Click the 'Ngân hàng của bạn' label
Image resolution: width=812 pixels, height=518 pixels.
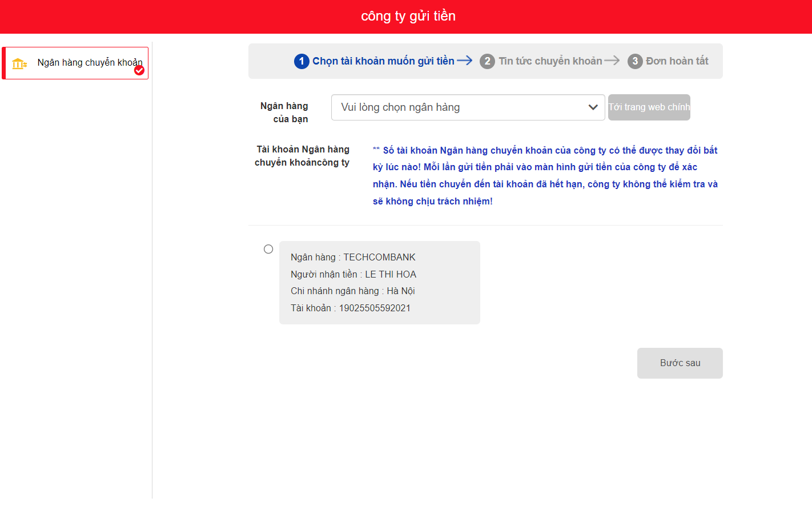[284, 113]
